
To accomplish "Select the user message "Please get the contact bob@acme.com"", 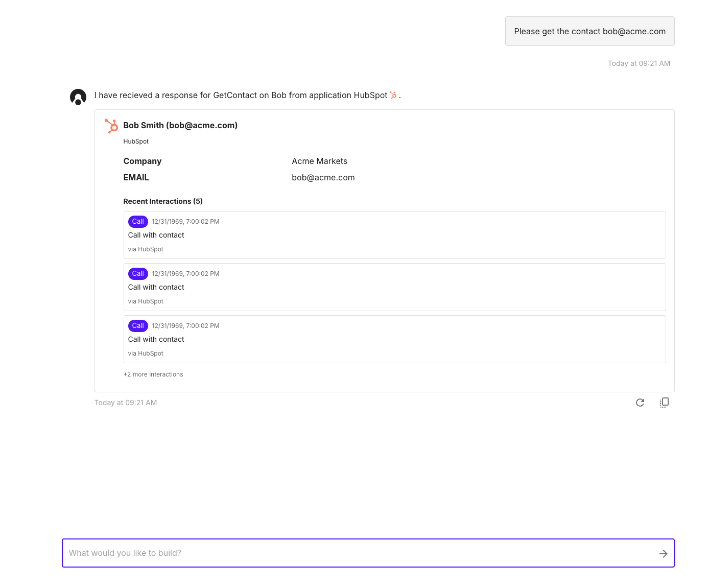I will point(590,31).
